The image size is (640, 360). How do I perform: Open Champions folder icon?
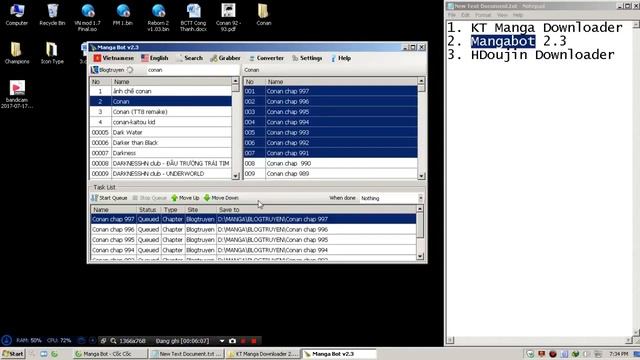pos(17,53)
